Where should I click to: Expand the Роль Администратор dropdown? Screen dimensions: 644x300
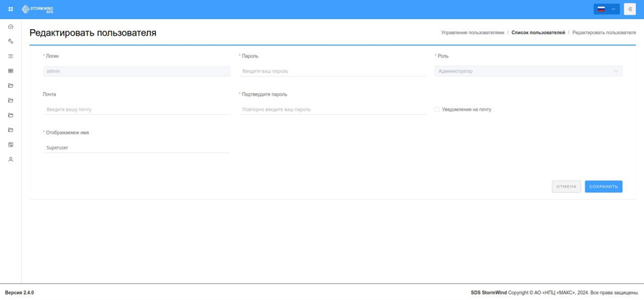[x=528, y=71]
